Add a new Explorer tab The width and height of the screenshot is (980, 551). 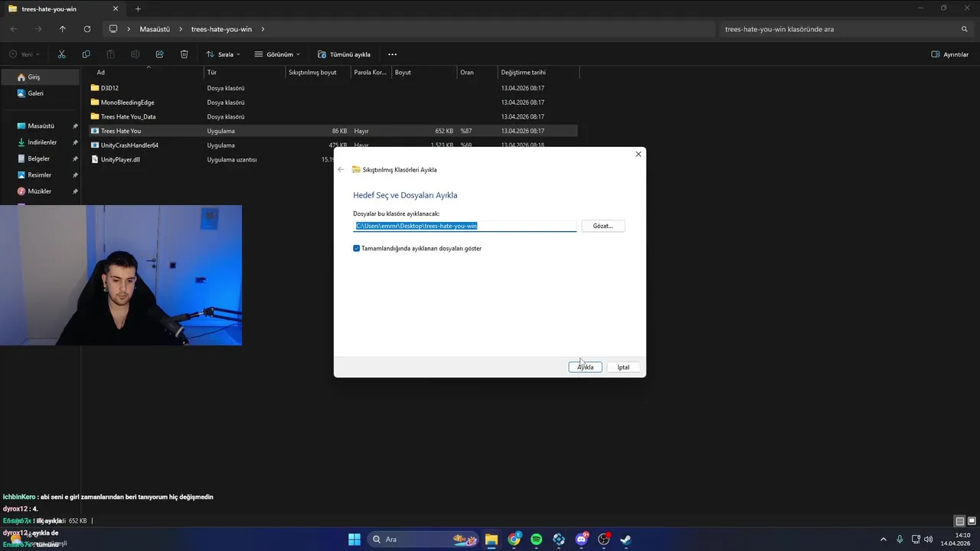click(x=138, y=8)
